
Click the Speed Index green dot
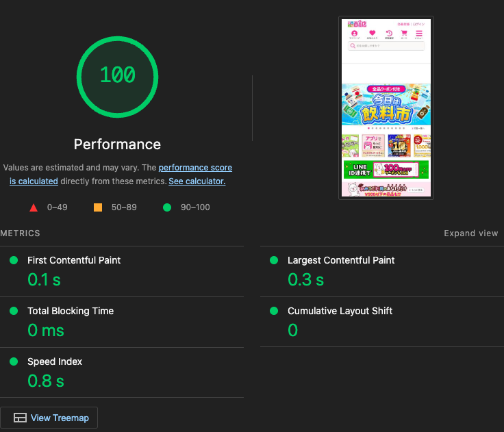[x=14, y=361]
